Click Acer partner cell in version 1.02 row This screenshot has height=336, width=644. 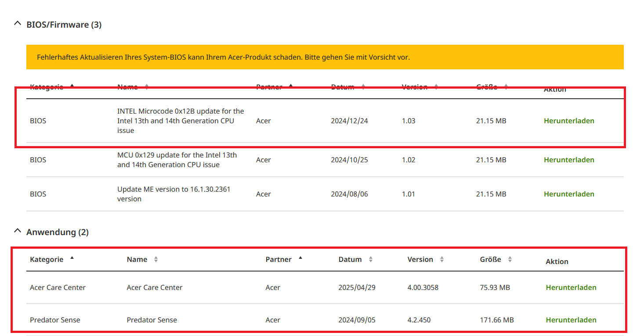point(264,160)
